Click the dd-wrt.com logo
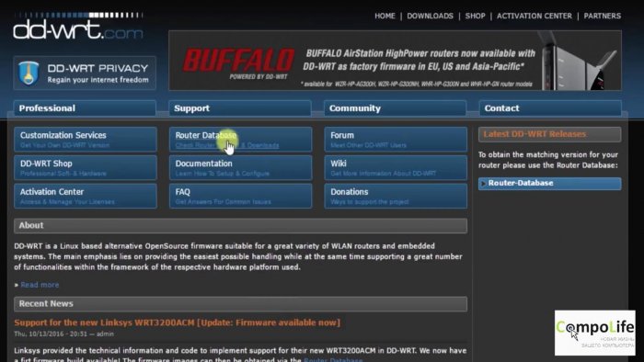Viewport: 644px width, 362px height. click(78, 27)
